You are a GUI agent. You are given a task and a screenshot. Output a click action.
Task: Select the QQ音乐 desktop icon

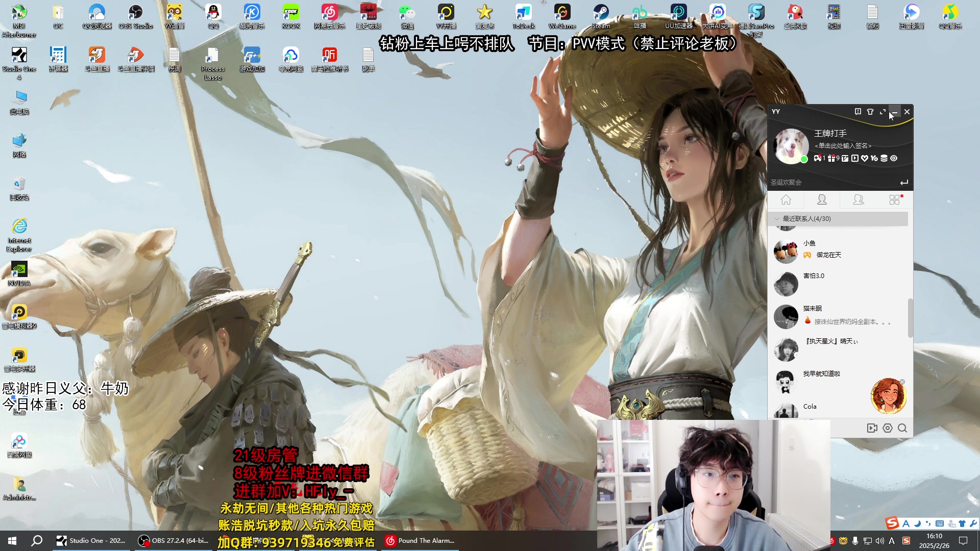pos(950,16)
